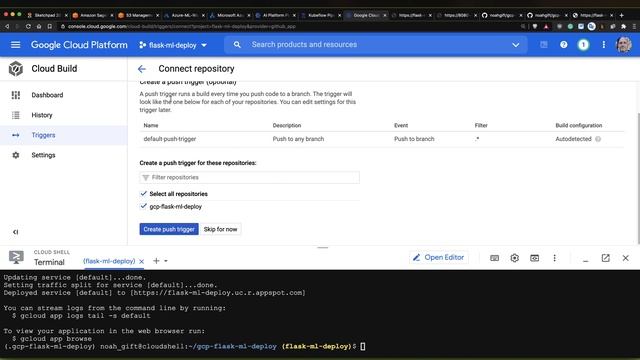Close the Cloud Shell panel
This screenshot has height=360, width=640.
click(625, 258)
